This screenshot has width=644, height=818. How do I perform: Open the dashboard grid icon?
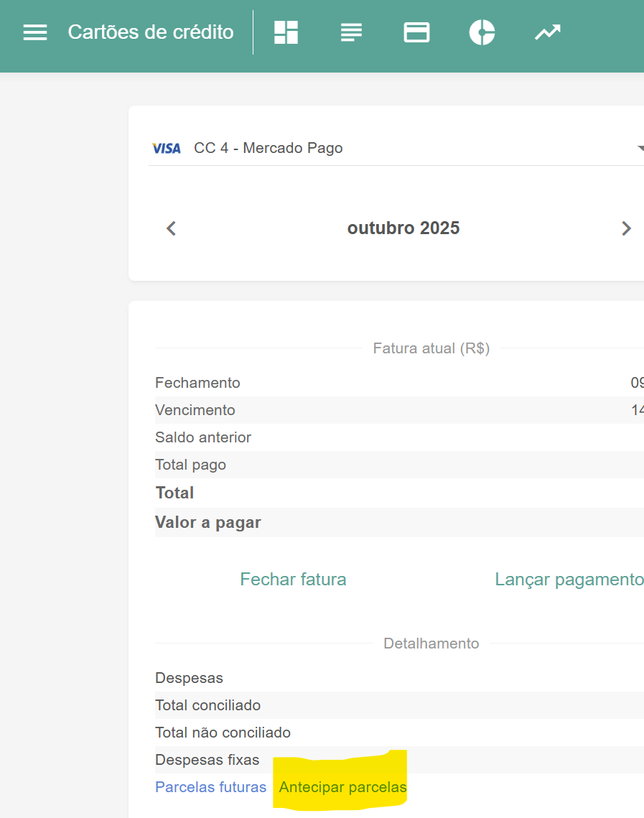[x=286, y=32]
